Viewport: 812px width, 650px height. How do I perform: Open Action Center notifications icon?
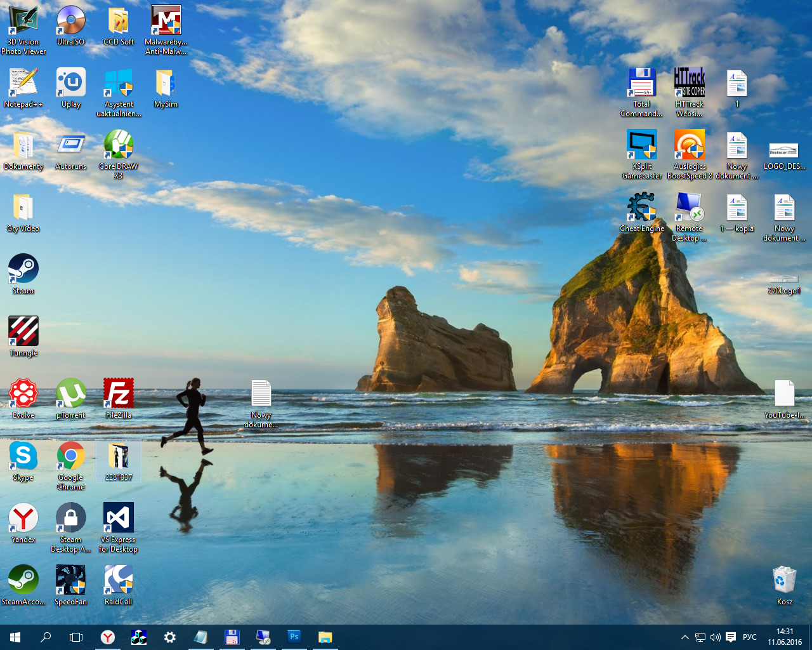[731, 637]
